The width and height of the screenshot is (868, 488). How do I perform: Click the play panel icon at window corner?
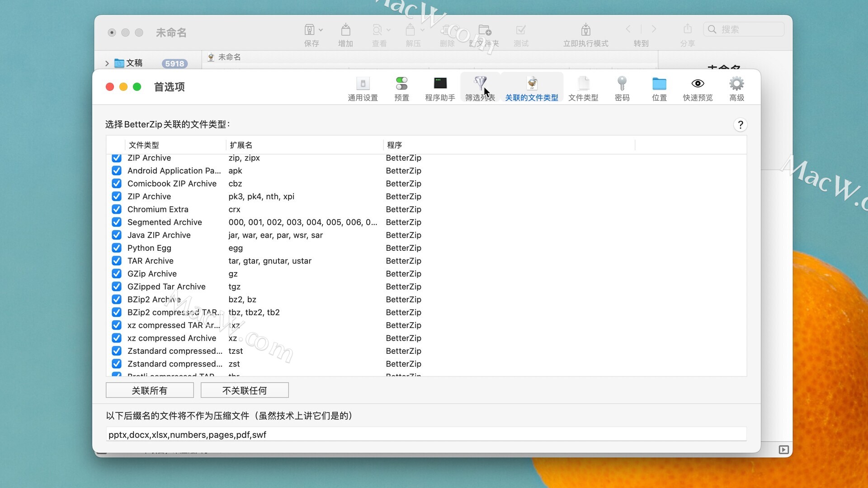tap(783, 450)
